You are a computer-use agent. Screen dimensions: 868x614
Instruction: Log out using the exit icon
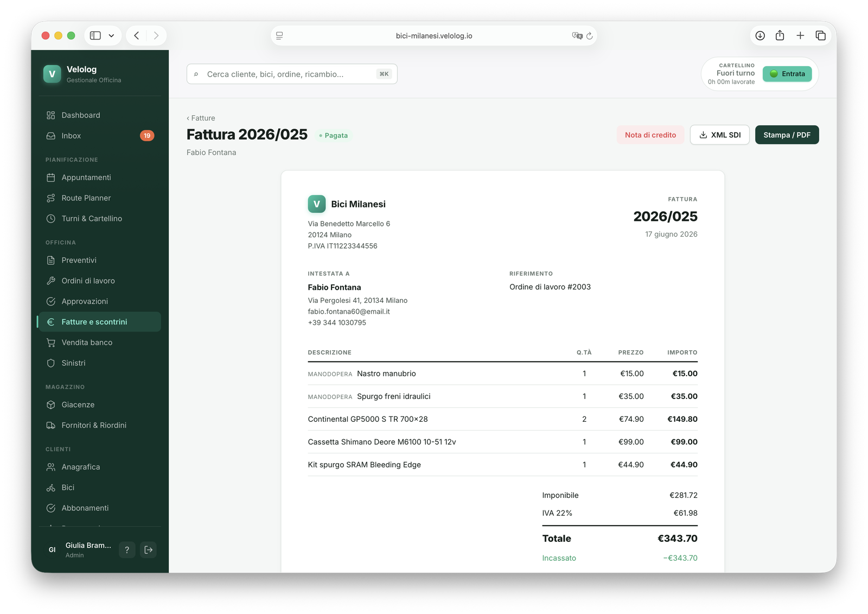149,550
